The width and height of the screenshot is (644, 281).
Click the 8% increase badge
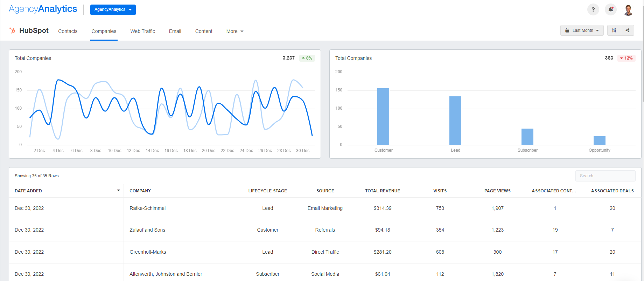307,58
